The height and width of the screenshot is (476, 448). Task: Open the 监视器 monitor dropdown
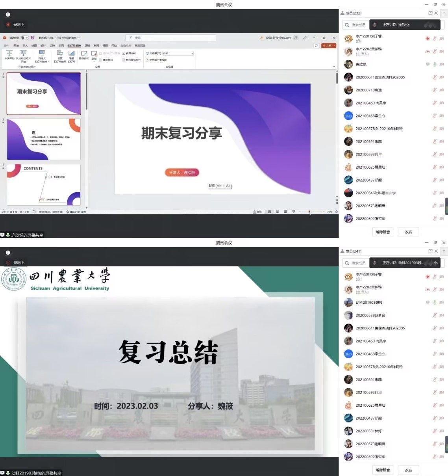[178, 53]
